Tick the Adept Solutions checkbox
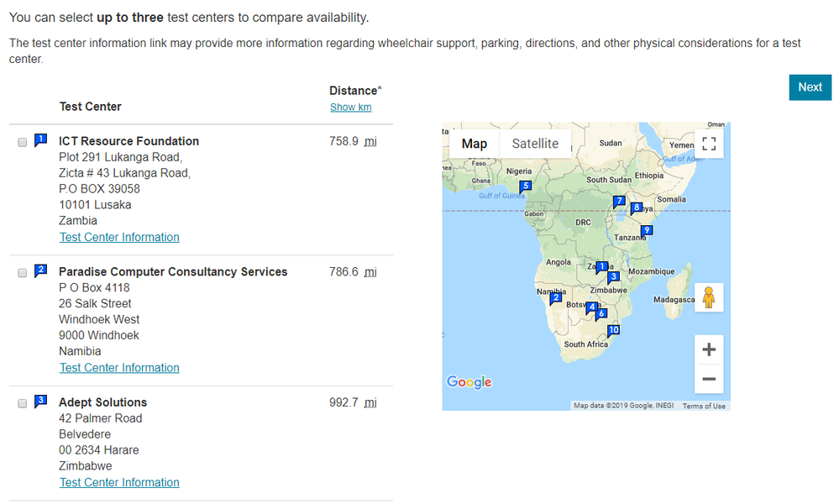 click(x=22, y=404)
